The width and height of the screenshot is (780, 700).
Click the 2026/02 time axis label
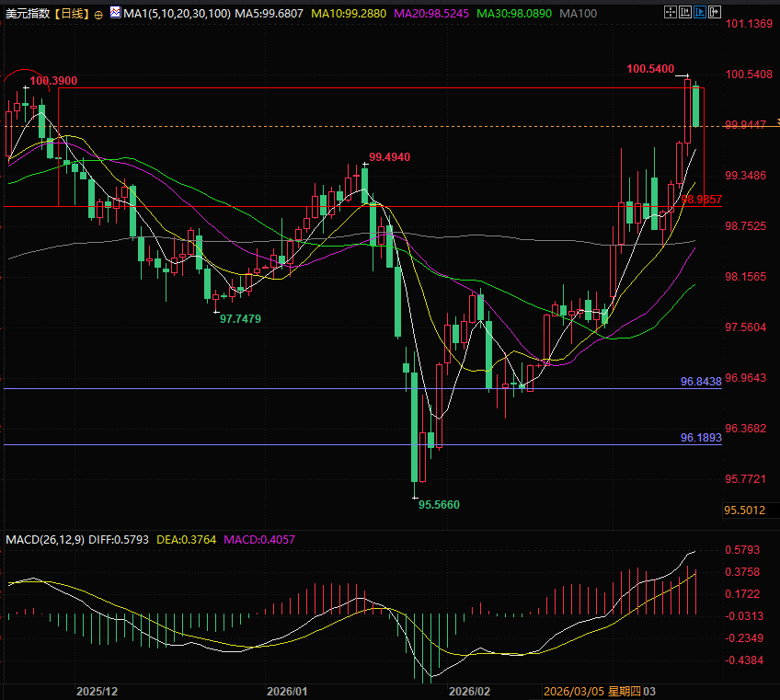click(x=470, y=692)
